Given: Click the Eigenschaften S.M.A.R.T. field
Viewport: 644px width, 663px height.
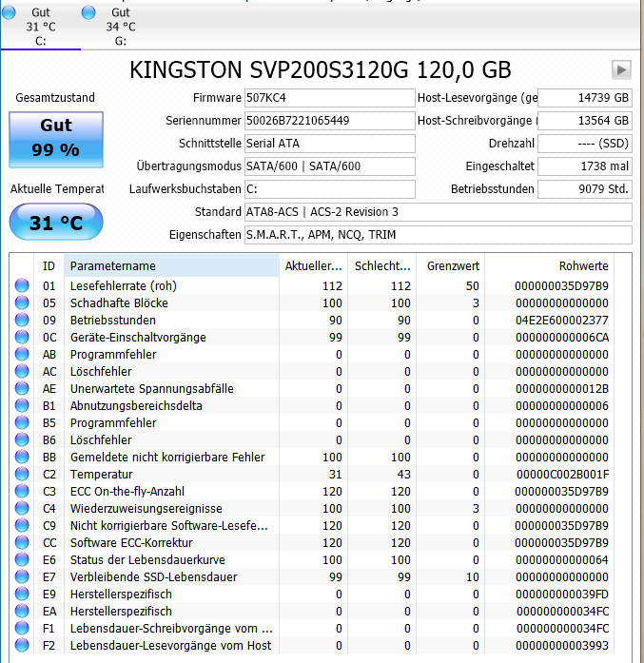Looking at the screenshot, I should (439, 235).
